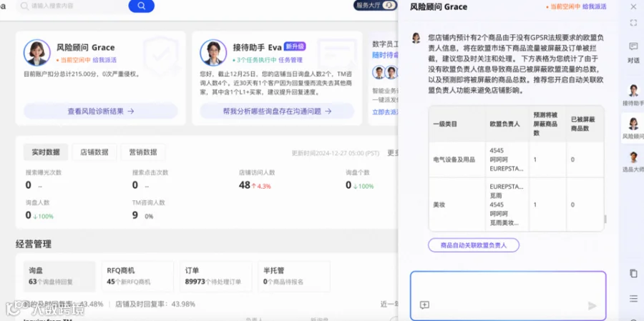The image size is (644, 321).
Task: Select the 实时数据 tab
Action: 46,152
